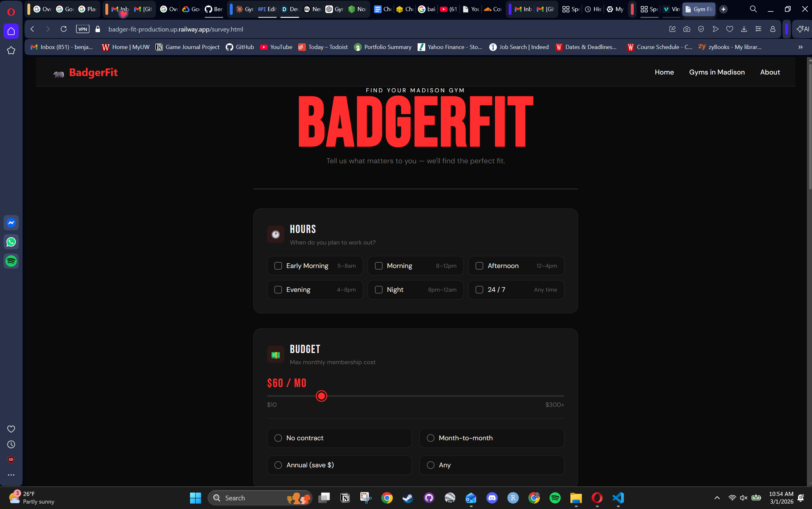Select the No contract option

pyautogui.click(x=278, y=438)
